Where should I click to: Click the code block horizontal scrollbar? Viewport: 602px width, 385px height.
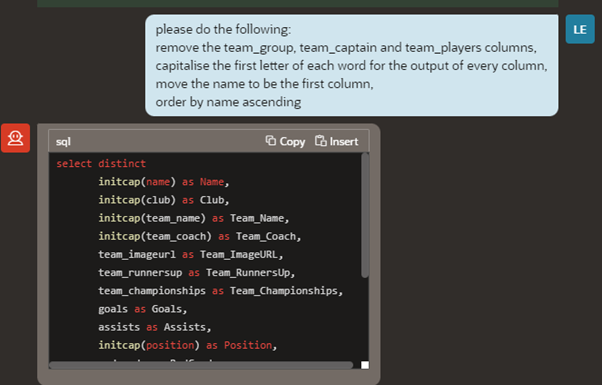[201, 365]
